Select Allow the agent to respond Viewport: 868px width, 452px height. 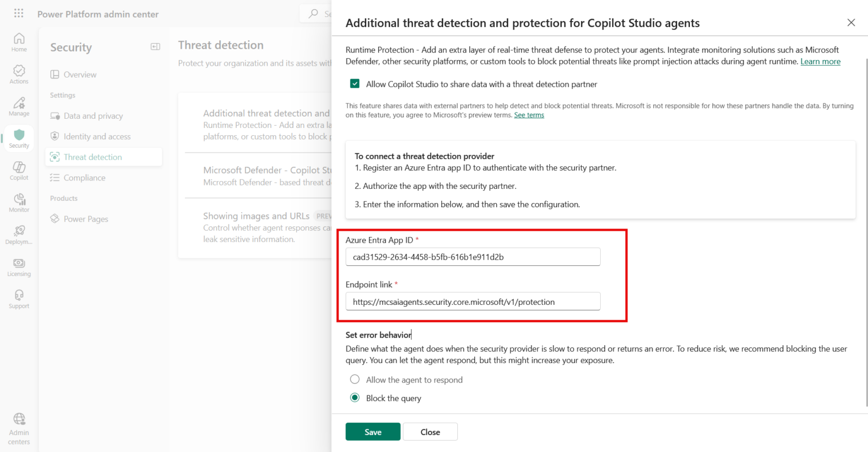pyautogui.click(x=355, y=380)
